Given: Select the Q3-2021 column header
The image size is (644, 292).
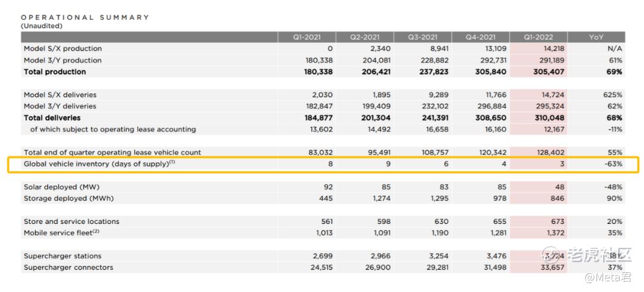Looking at the screenshot, I should [422, 37].
